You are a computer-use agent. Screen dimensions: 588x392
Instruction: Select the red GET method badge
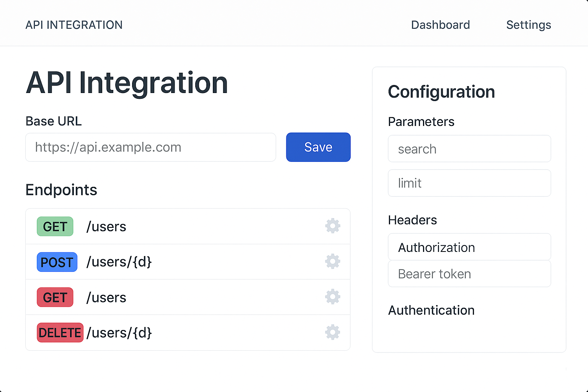pos(55,297)
